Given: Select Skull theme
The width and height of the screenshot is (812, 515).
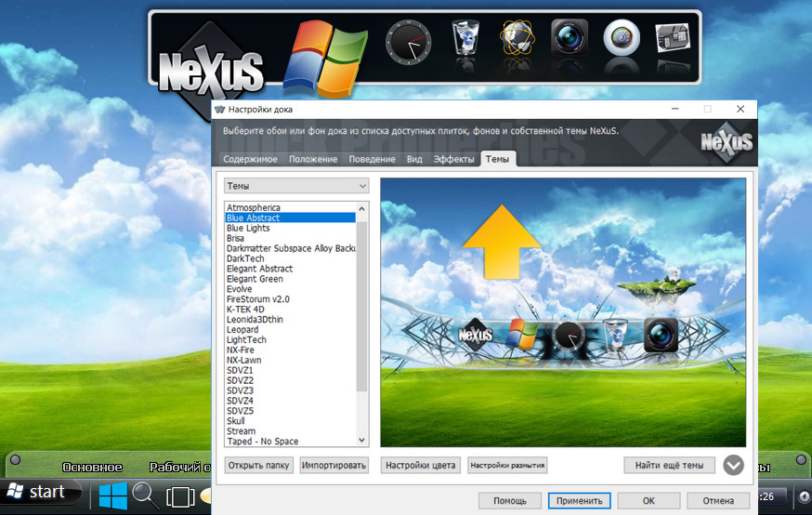Looking at the screenshot, I should tap(291, 421).
